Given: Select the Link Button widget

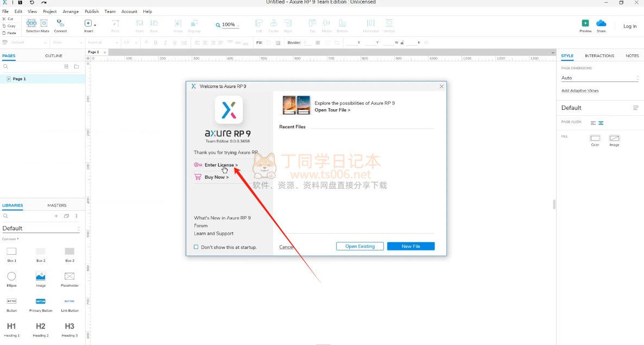Looking at the screenshot, I should point(70,304).
